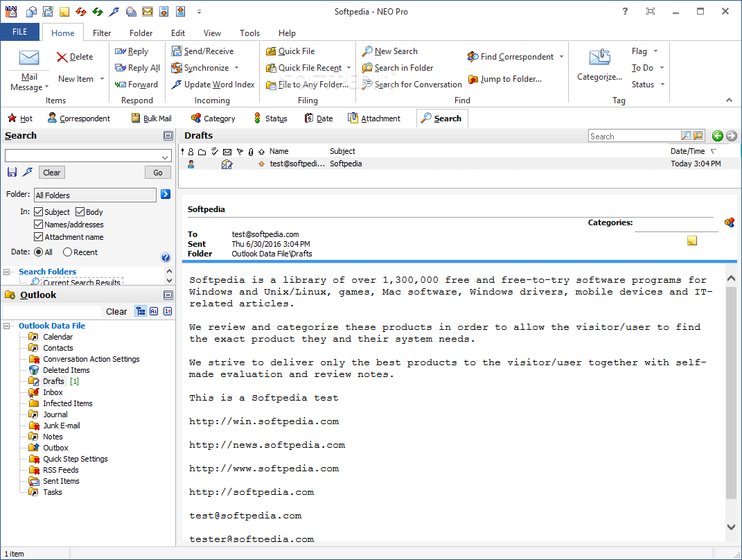Switch to the Folder ribbon tab
Viewport: 742px width, 560px height.
pyautogui.click(x=141, y=33)
